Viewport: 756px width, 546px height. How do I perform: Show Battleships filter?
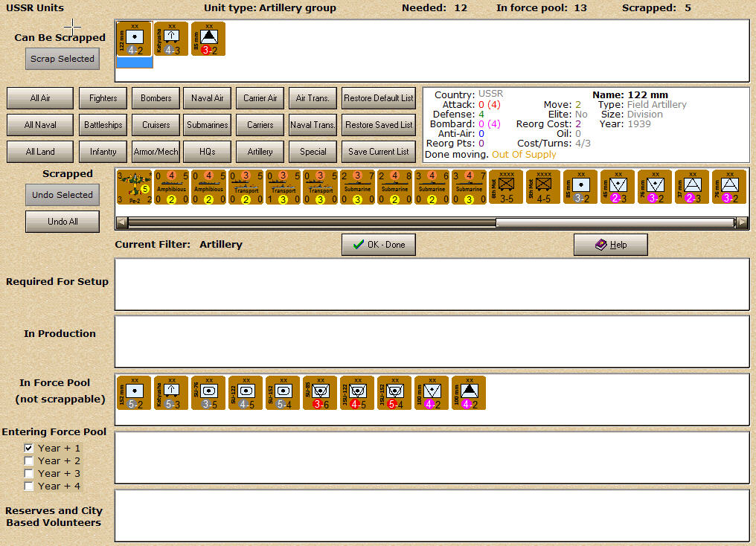(103, 125)
